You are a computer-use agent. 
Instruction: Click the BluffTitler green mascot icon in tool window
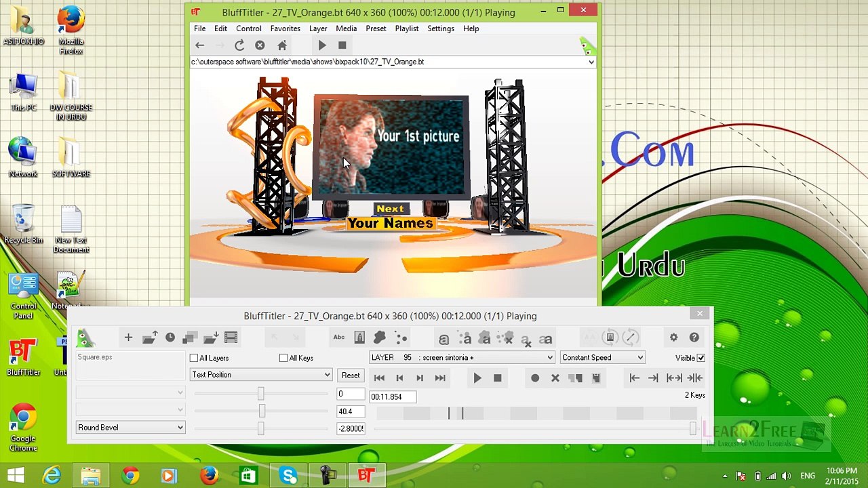click(85, 338)
